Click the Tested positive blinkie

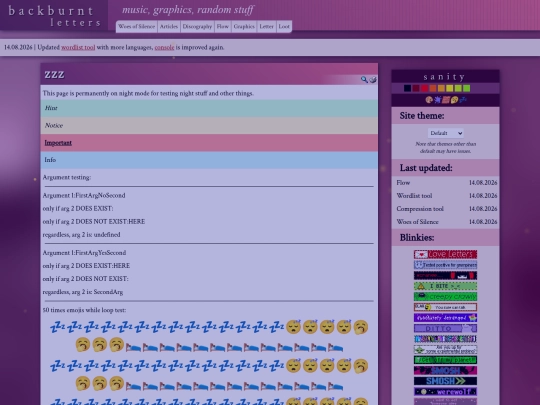pos(445,265)
